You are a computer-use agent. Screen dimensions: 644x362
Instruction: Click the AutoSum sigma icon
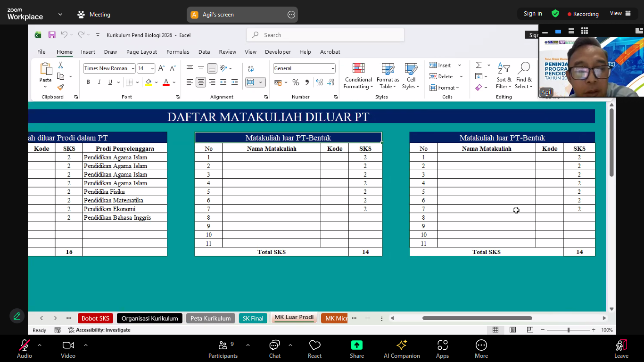pyautogui.click(x=479, y=65)
